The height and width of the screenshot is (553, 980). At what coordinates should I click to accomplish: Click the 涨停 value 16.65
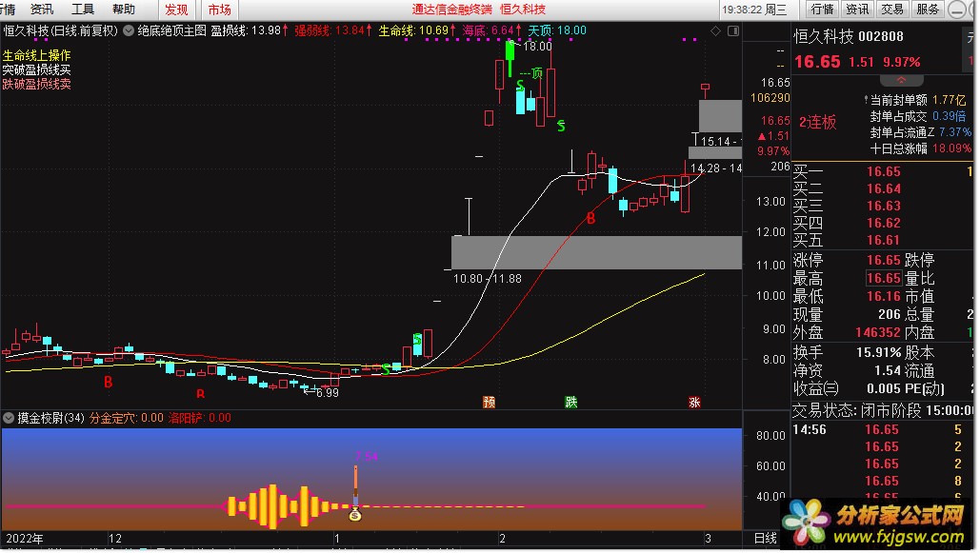(x=883, y=260)
